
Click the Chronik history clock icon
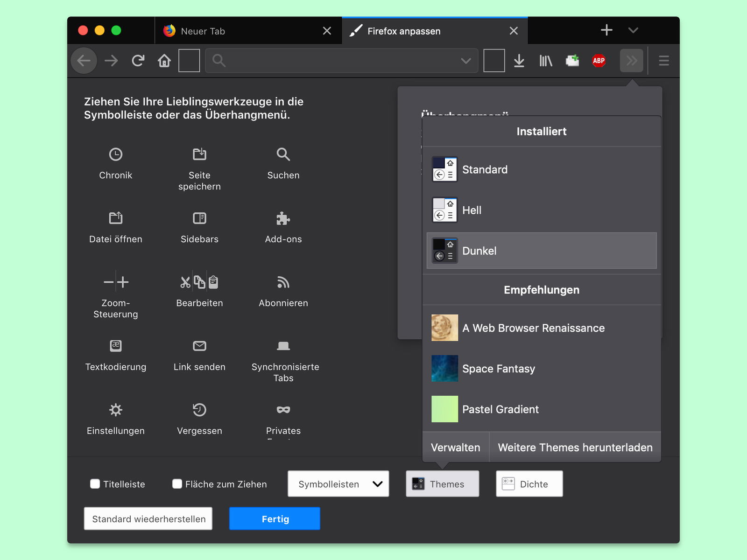point(115,154)
